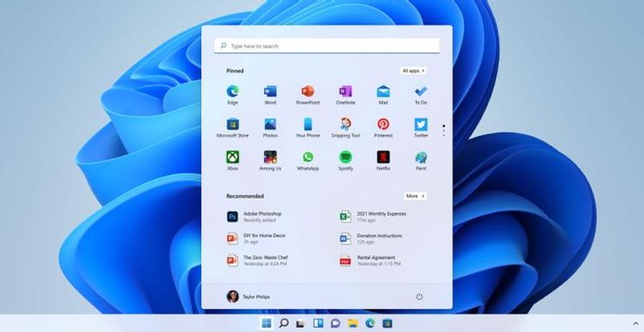Open WhatsApp from pinned apps
644x332 pixels.
(x=308, y=161)
